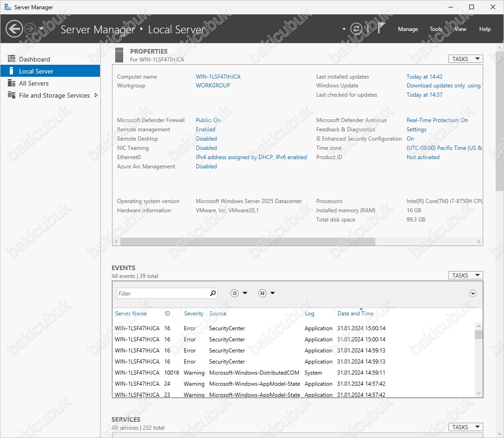Click Remote management 'Enabled' link

[205, 130]
